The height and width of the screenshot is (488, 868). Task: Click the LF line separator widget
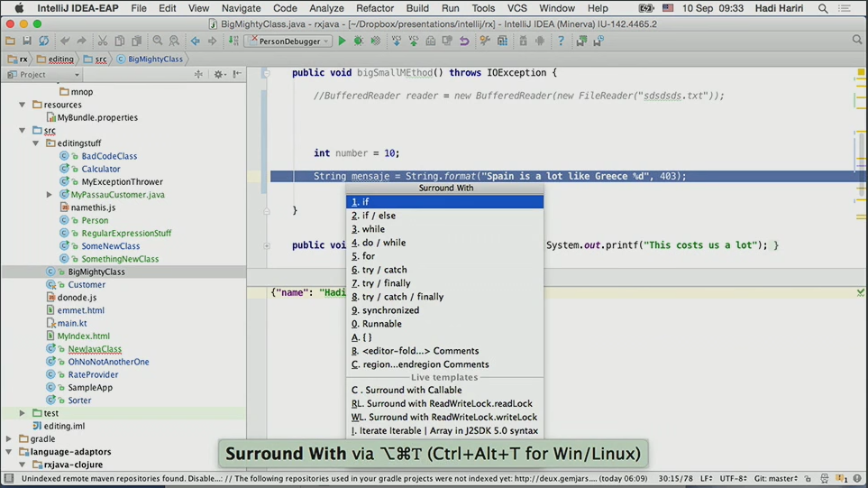707,478
